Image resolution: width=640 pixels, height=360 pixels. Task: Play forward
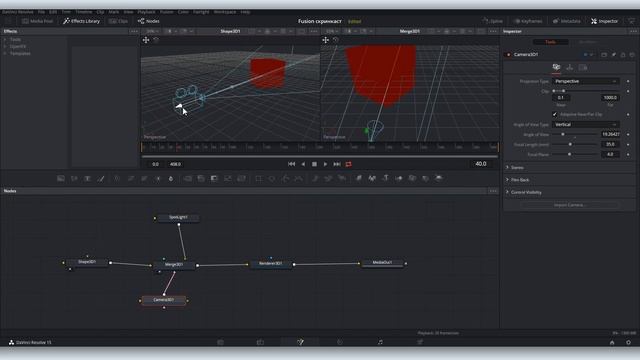click(x=325, y=164)
